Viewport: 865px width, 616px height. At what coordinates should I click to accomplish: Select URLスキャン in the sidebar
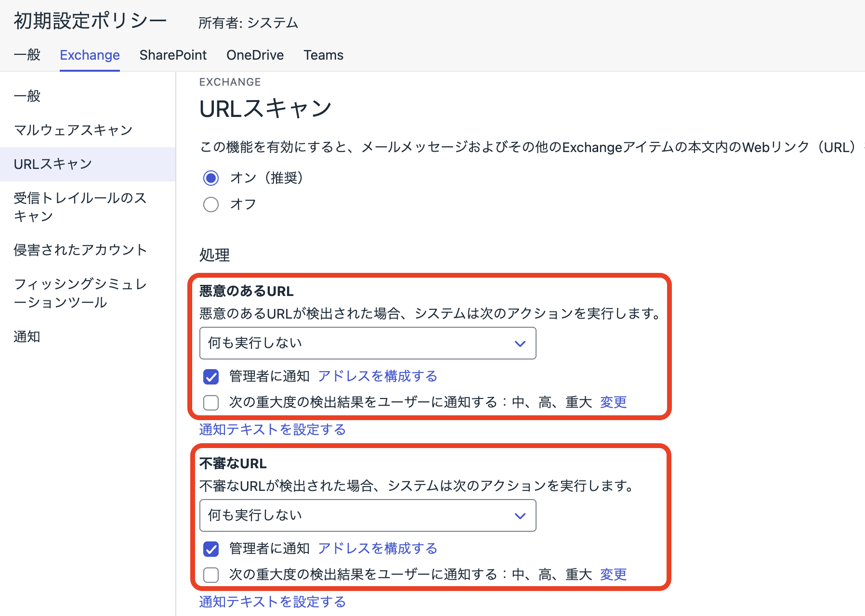coord(88,164)
